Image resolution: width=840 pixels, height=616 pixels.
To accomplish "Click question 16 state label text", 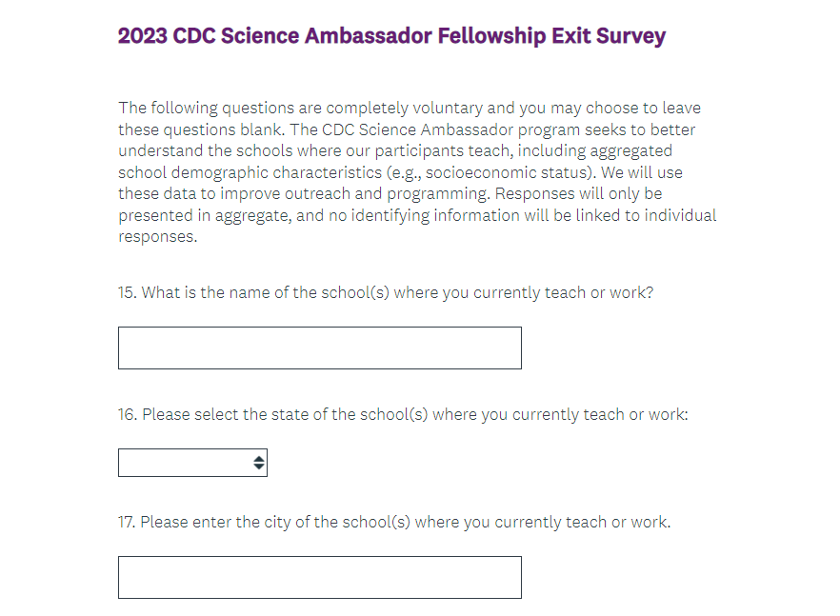I will (x=403, y=415).
